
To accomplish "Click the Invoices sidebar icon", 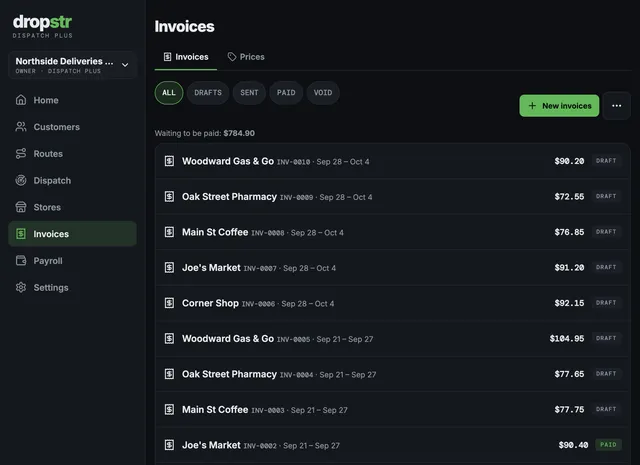I will (21, 234).
